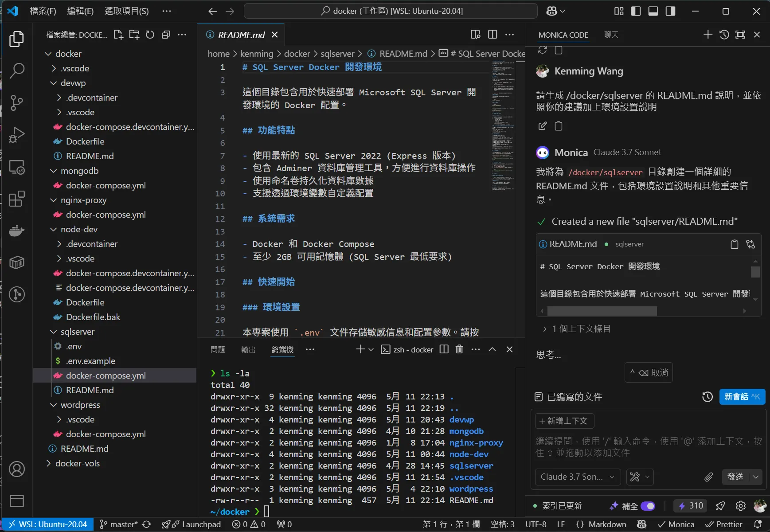Switch to the 輸出 panel tab
This screenshot has height=532, width=770.
tap(248, 350)
